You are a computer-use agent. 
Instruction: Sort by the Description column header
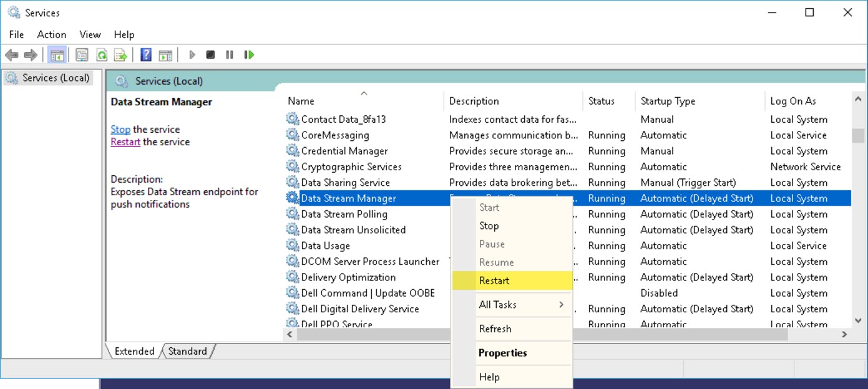[x=514, y=100]
